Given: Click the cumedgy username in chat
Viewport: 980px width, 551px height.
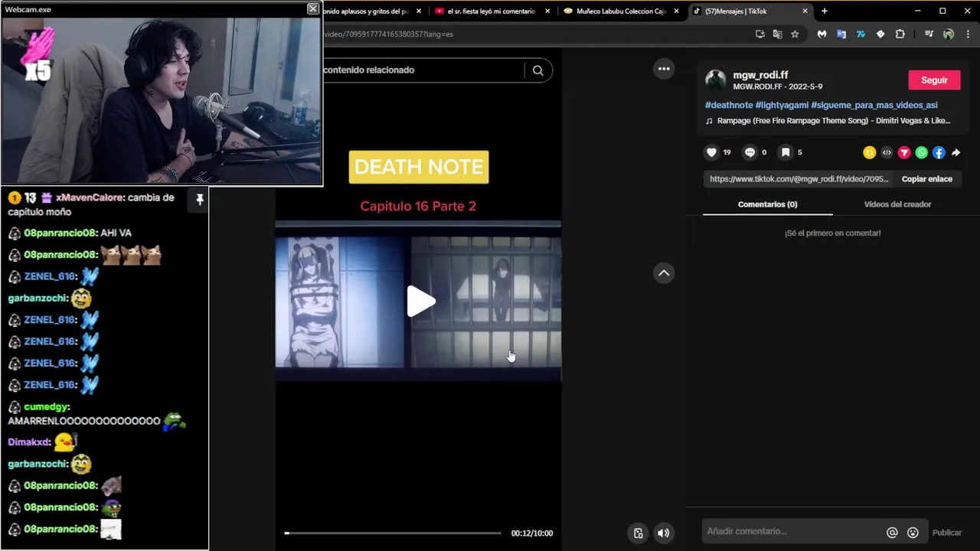Looking at the screenshot, I should [x=47, y=407].
